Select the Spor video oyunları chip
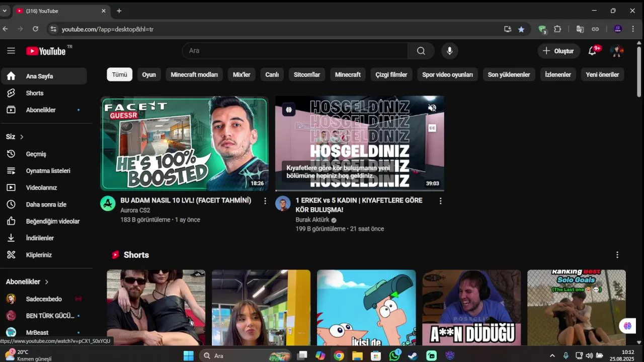644x362 pixels. [x=447, y=74]
